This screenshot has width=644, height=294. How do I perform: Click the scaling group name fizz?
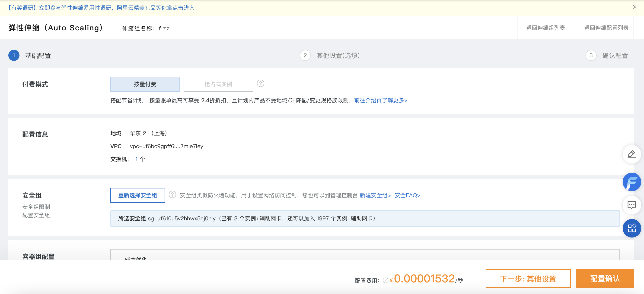coord(164,28)
